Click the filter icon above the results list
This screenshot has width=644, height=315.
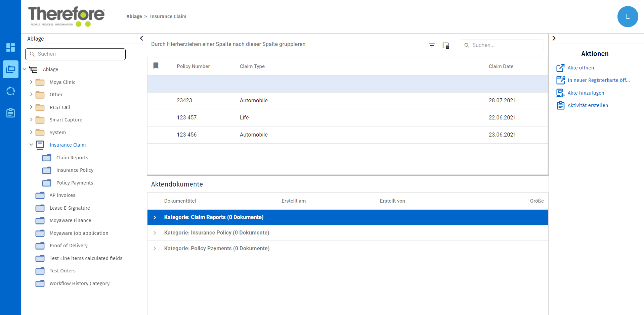tap(432, 45)
